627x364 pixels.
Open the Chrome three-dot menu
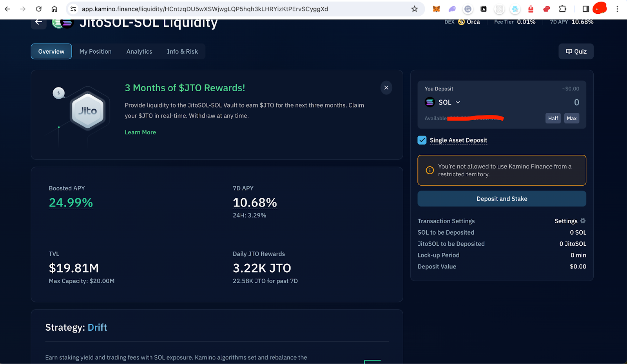pyautogui.click(x=617, y=9)
